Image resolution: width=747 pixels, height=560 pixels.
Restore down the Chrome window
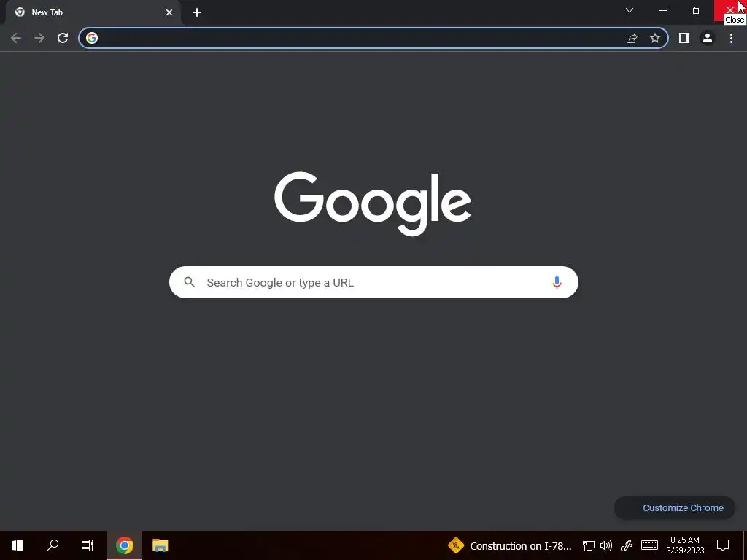pos(697,10)
